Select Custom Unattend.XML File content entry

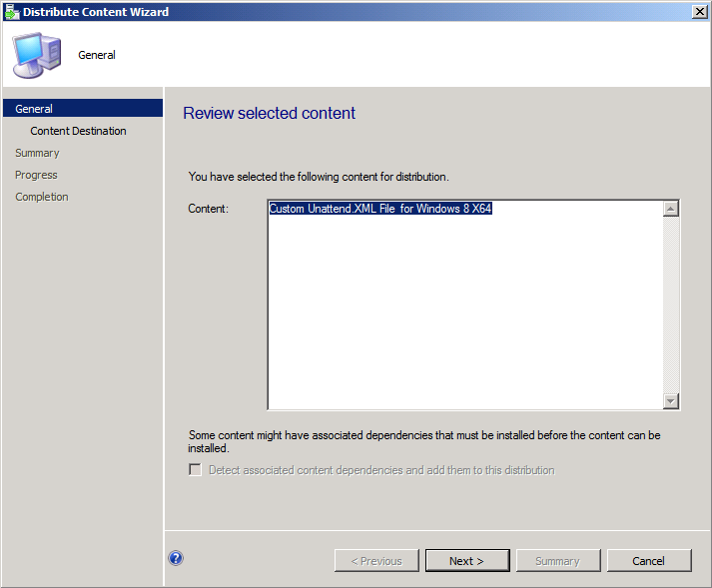tap(380, 209)
